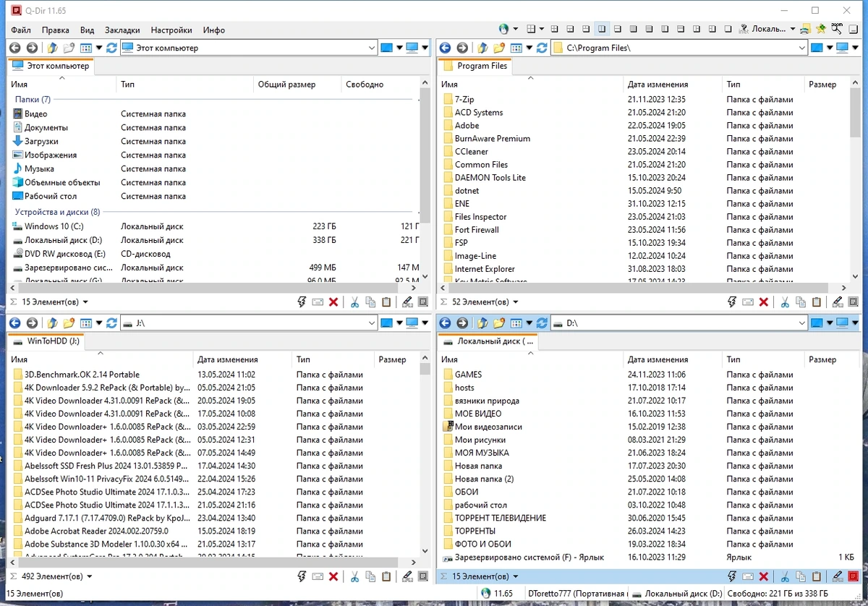868x606 pixels.
Task: Open the Настройки menu
Action: pyautogui.click(x=171, y=30)
